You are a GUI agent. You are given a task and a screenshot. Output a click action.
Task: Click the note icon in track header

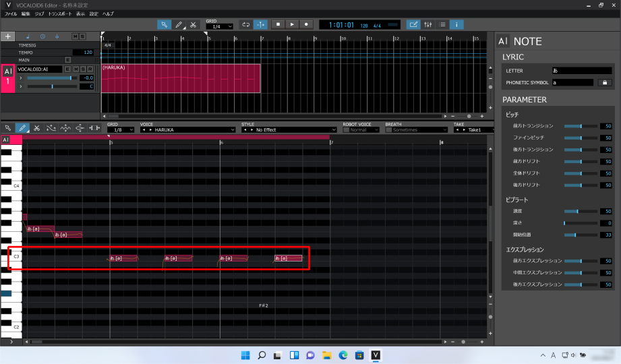(x=28, y=36)
